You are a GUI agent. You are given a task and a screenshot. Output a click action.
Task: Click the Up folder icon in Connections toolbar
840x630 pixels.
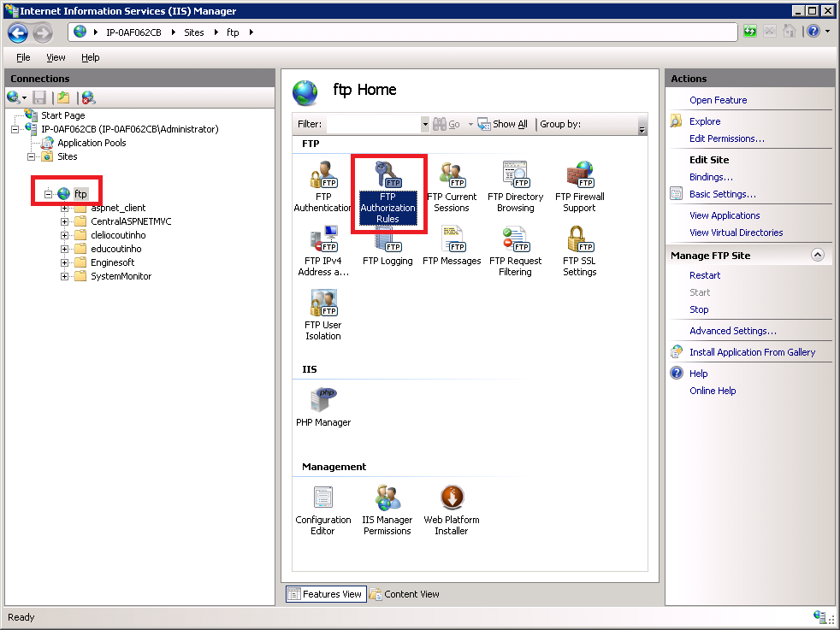tap(63, 97)
